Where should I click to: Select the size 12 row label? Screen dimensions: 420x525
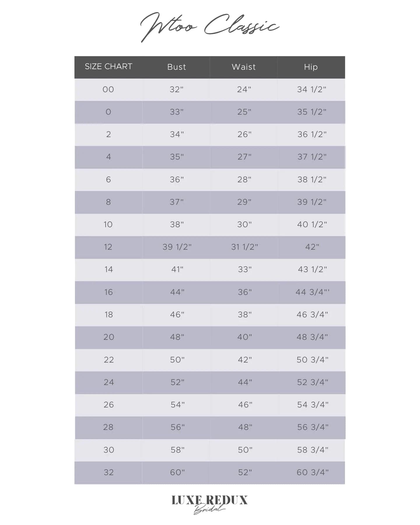click(108, 247)
